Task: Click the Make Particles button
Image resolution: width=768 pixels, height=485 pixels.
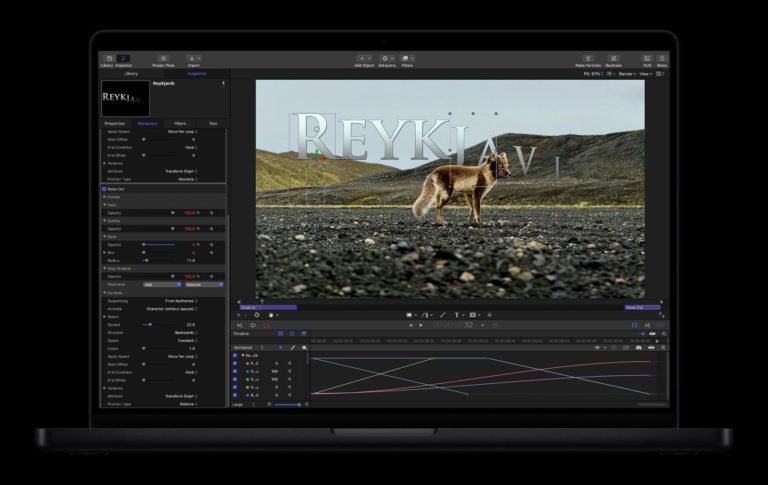Action: pyautogui.click(x=588, y=60)
